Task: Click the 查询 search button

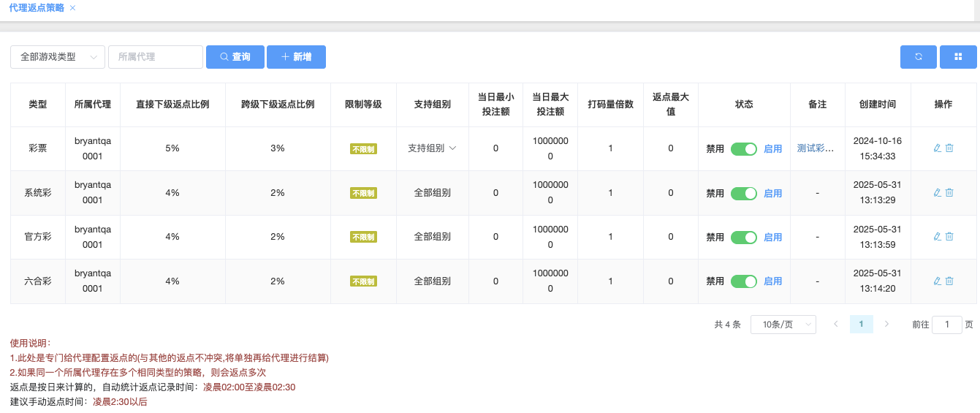Action: 235,57
